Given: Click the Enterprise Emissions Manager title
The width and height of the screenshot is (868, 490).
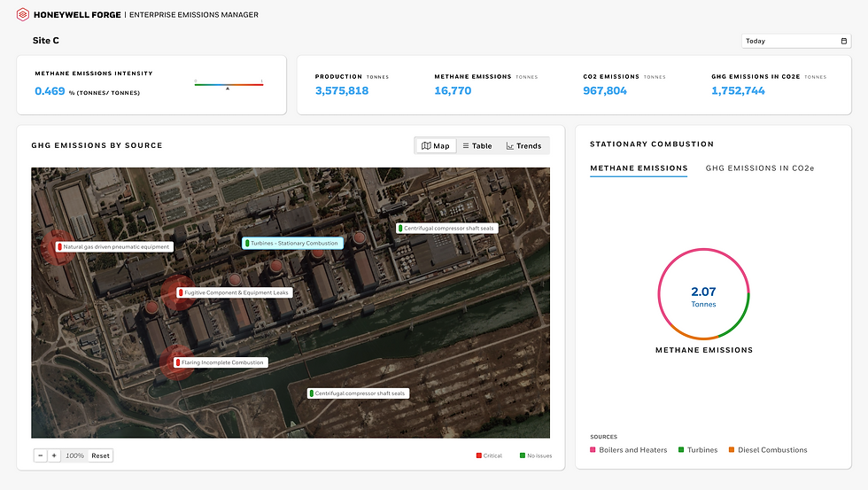Looking at the screenshot, I should coord(194,15).
